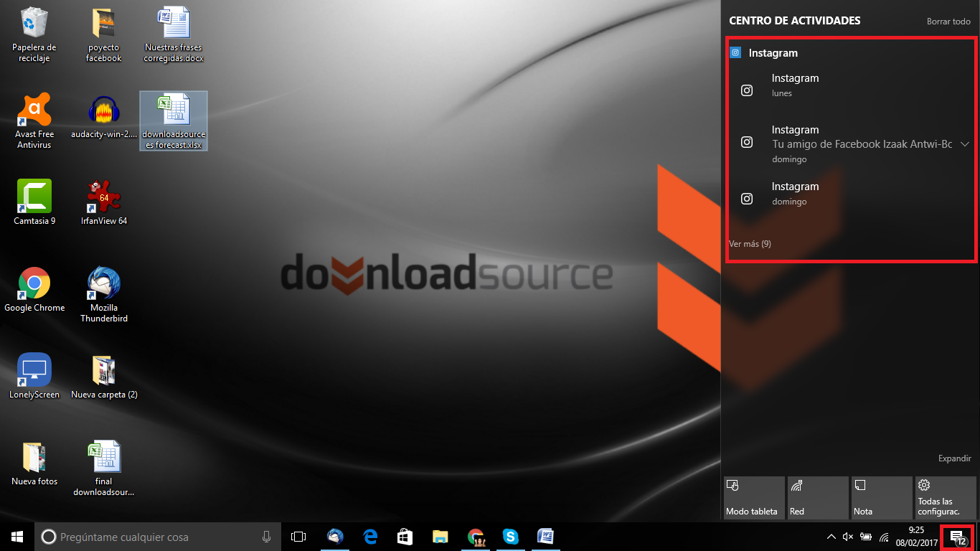The image size is (980, 551).
Task: Select the Nueva fotos folder icon
Action: [x=34, y=463]
